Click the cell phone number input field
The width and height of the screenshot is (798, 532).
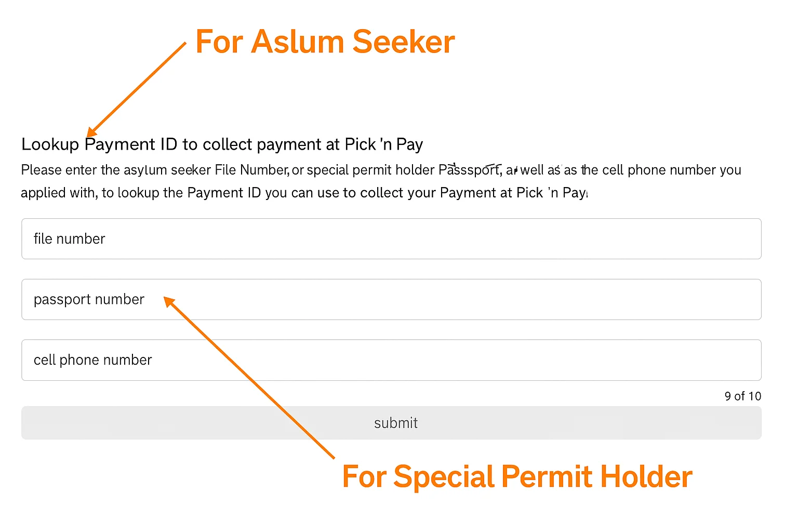[391, 360]
